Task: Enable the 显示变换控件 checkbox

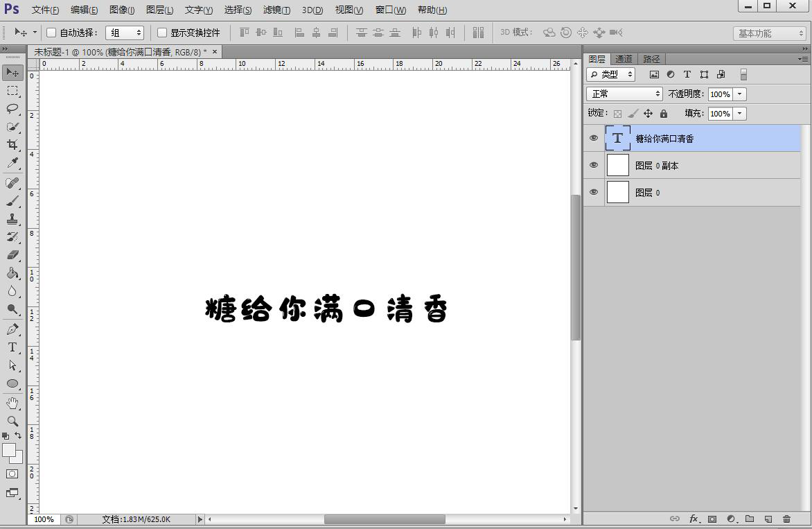Action: point(162,32)
